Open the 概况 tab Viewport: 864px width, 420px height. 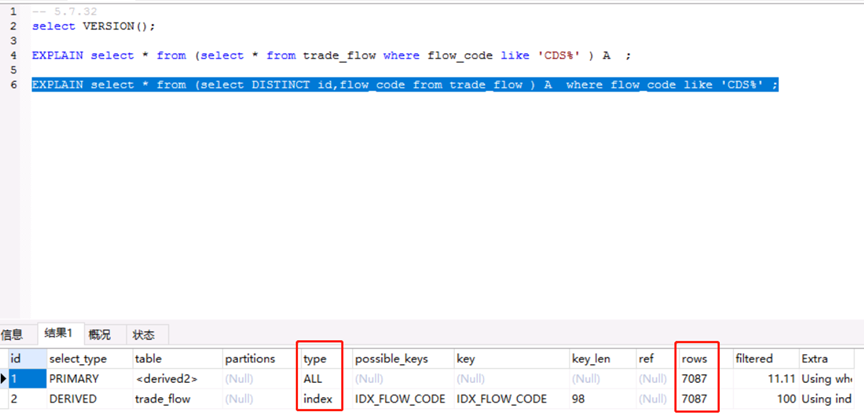[100, 335]
